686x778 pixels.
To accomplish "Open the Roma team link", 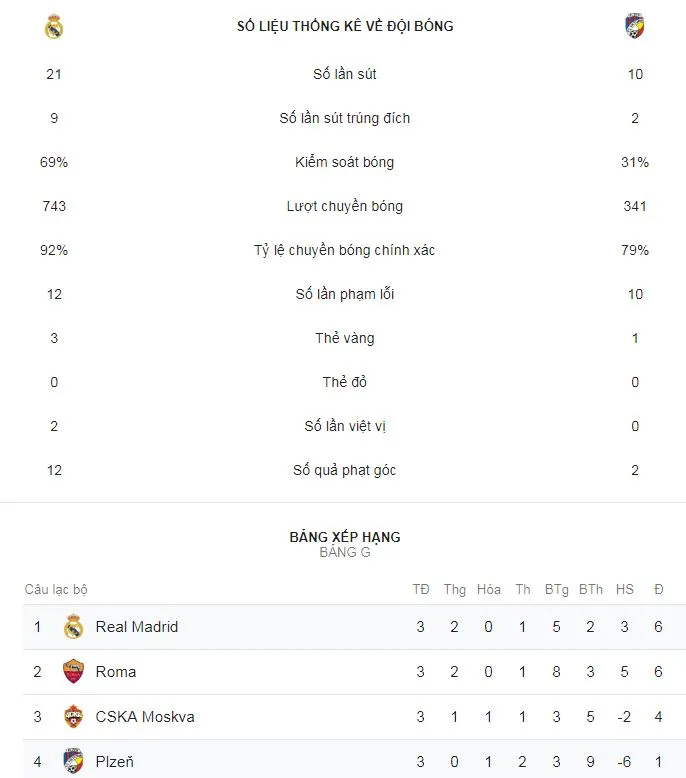I will click(116, 672).
